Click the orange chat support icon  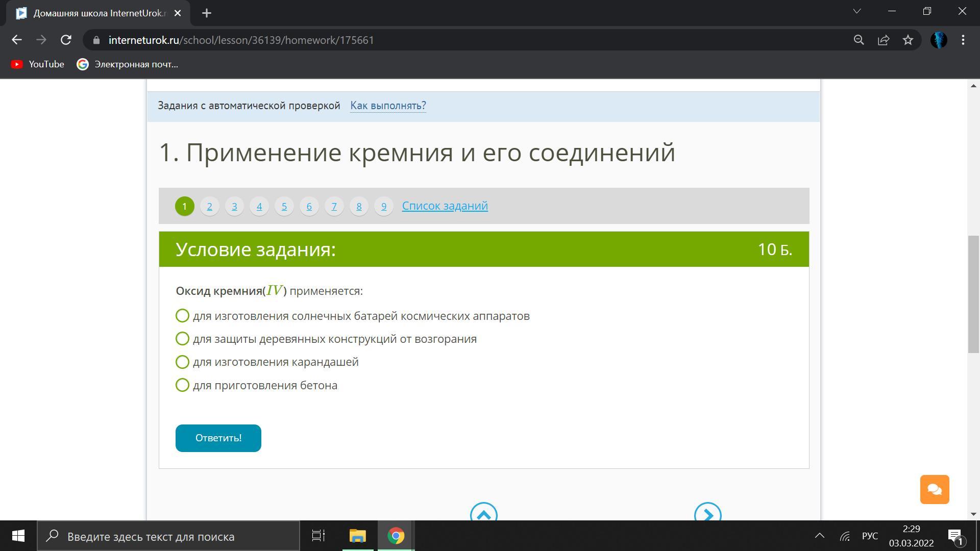click(x=934, y=489)
